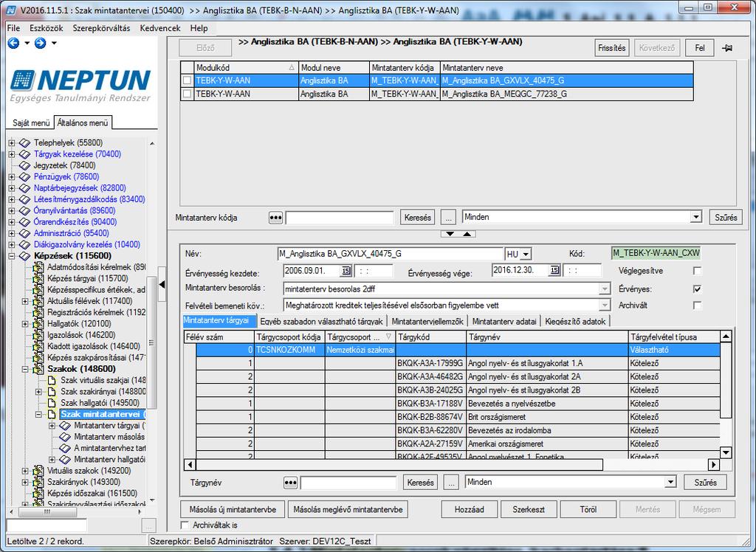Collapse the Szakok (148600) tree node
756x552 pixels.
[25, 369]
